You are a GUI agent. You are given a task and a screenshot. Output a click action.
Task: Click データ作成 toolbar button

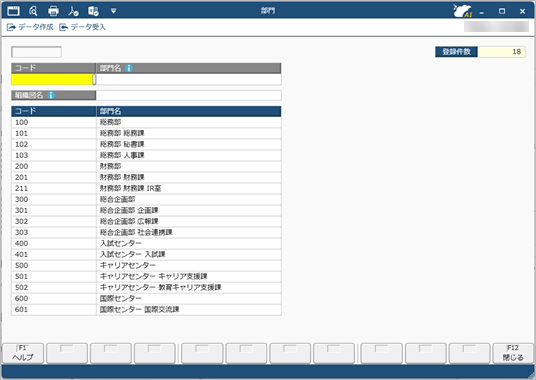tap(30, 27)
